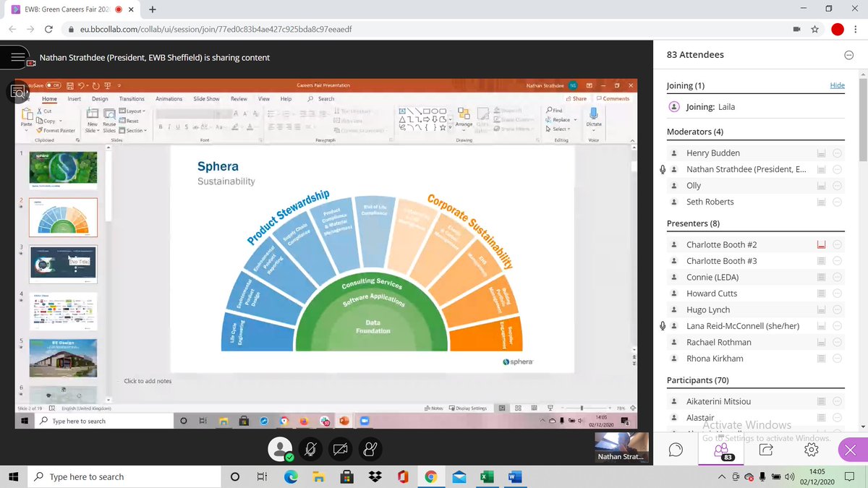Open Word from the host taskbar
This screenshot has height=488, width=868.
[x=514, y=477]
